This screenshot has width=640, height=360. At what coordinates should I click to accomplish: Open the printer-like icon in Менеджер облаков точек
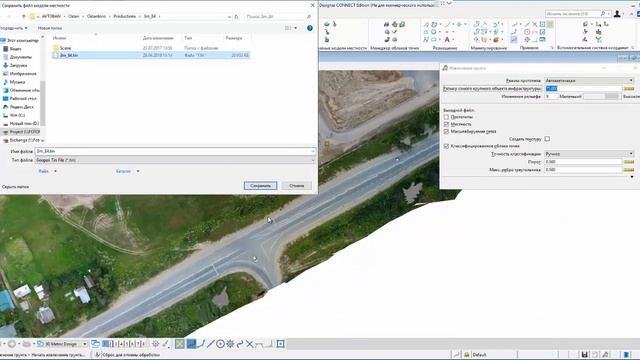click(x=387, y=24)
